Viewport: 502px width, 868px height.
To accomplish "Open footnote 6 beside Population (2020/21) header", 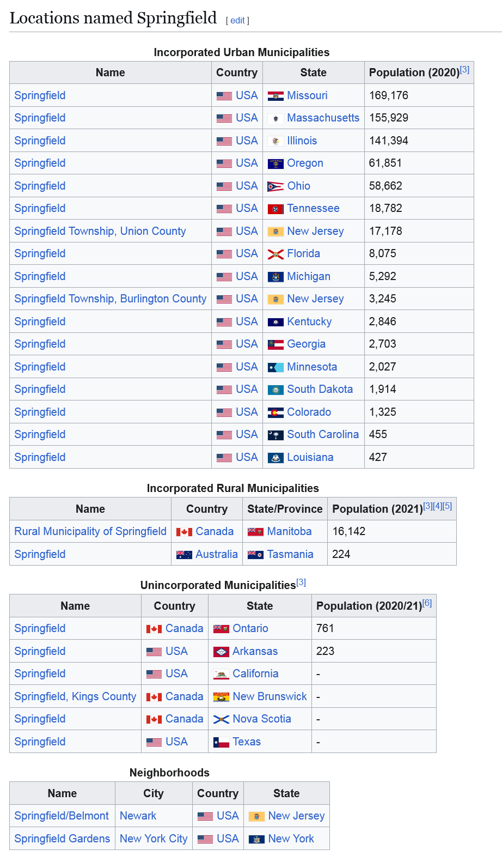I will 427,603.
